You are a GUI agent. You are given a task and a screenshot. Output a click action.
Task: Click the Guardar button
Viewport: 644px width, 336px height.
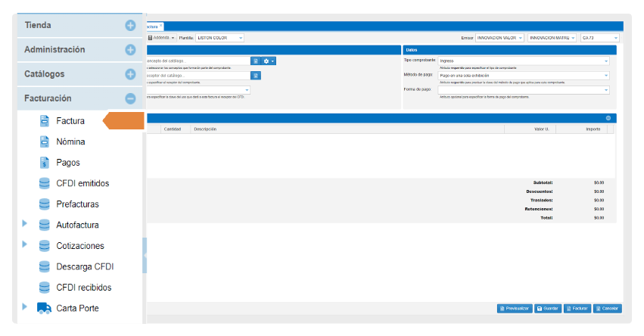547,309
